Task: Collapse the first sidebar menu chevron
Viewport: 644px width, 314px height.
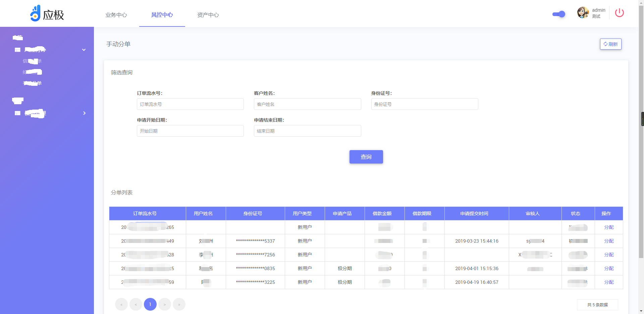Action: tap(84, 50)
